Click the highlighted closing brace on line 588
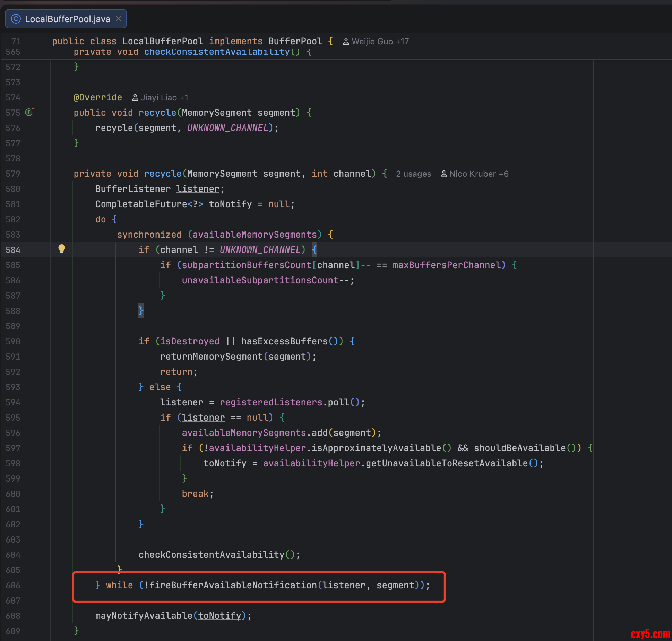672x641 pixels. point(141,310)
